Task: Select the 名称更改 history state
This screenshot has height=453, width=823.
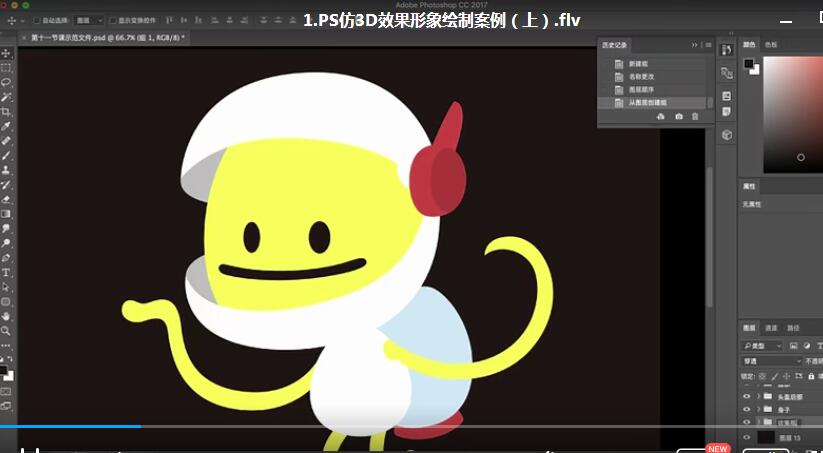Action: 640,77
